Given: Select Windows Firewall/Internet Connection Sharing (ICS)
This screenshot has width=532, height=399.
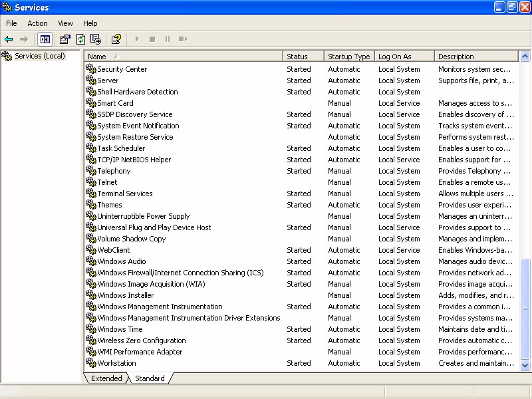Looking at the screenshot, I should pos(180,273).
